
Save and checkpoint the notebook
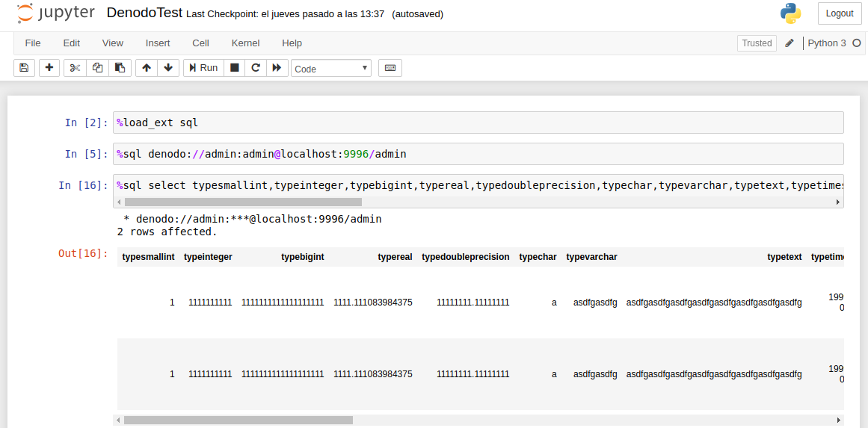point(24,68)
